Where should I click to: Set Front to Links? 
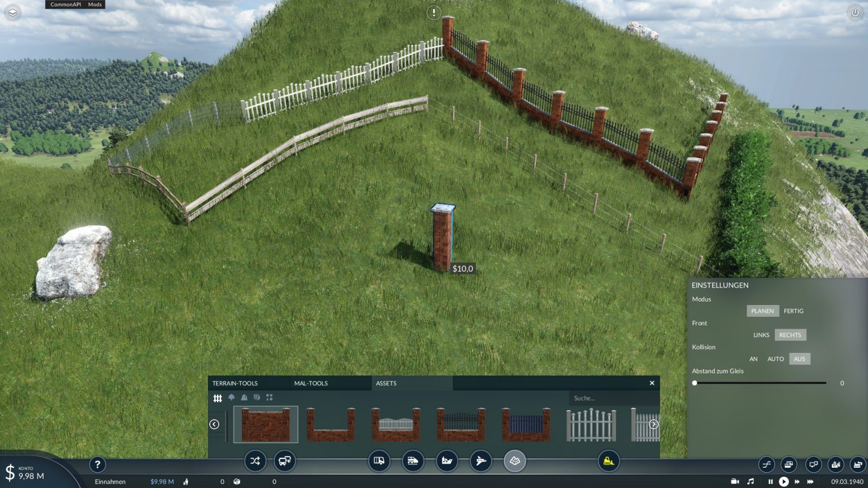click(761, 335)
